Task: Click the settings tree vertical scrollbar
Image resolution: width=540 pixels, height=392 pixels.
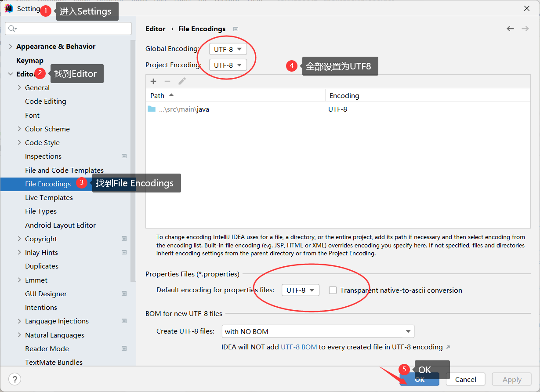Action: (x=133, y=160)
